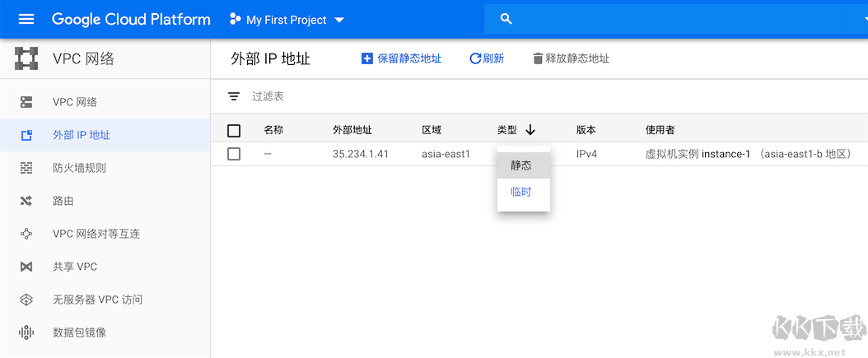Click the project hexagon icon
This screenshot has width=868, height=358.
(236, 20)
